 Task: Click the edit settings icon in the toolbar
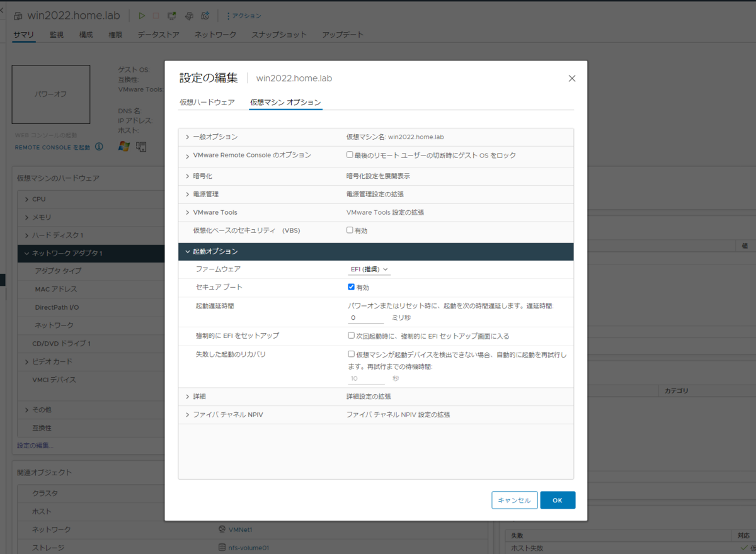188,15
